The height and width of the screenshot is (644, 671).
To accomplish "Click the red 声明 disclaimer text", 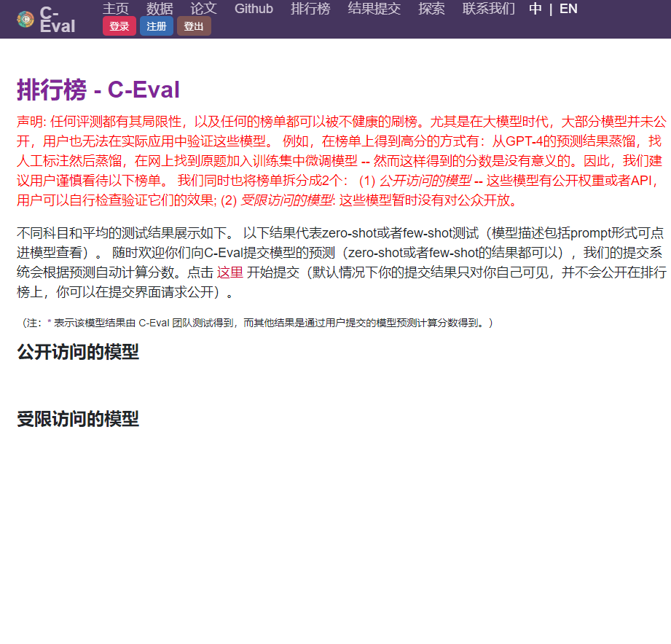I will [x=342, y=160].
